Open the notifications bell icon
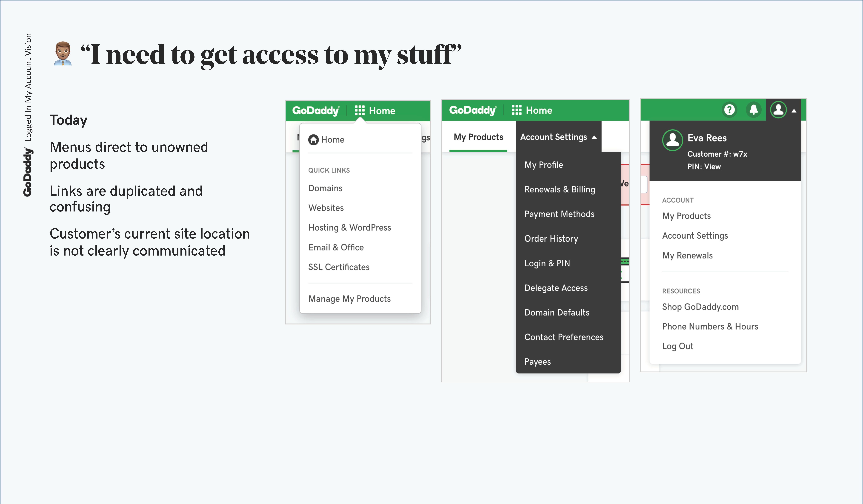The width and height of the screenshot is (863, 504). (x=753, y=110)
